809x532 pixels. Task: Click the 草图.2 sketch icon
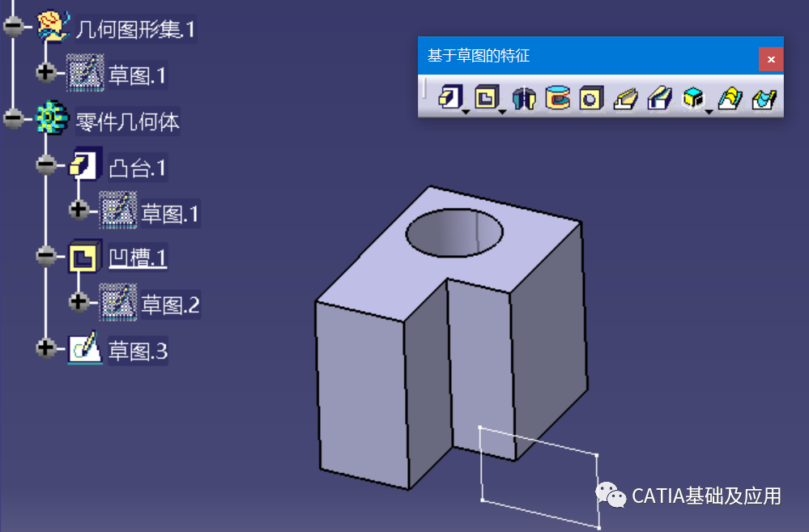click(117, 302)
